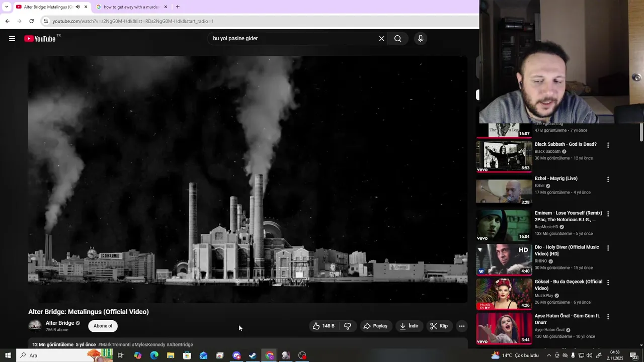This screenshot has height=362, width=644.
Task: Dislike the video with the thumbs-down button
Action: (x=348, y=326)
